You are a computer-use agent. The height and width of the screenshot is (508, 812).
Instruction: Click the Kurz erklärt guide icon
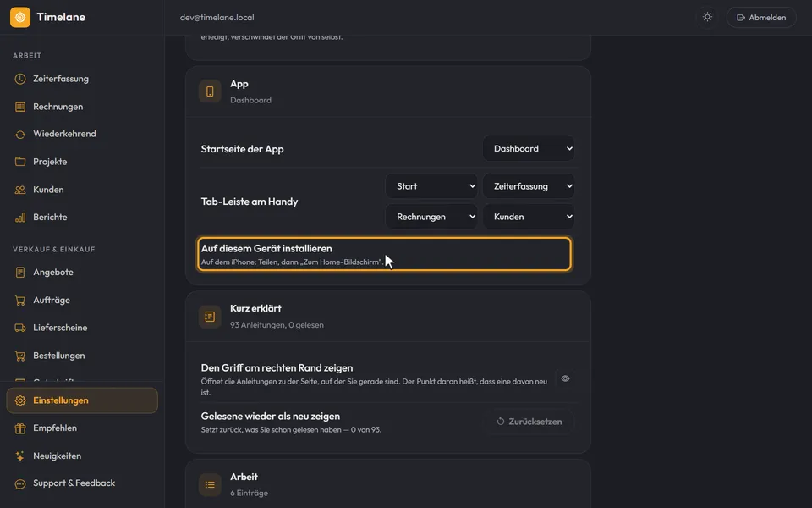click(210, 316)
